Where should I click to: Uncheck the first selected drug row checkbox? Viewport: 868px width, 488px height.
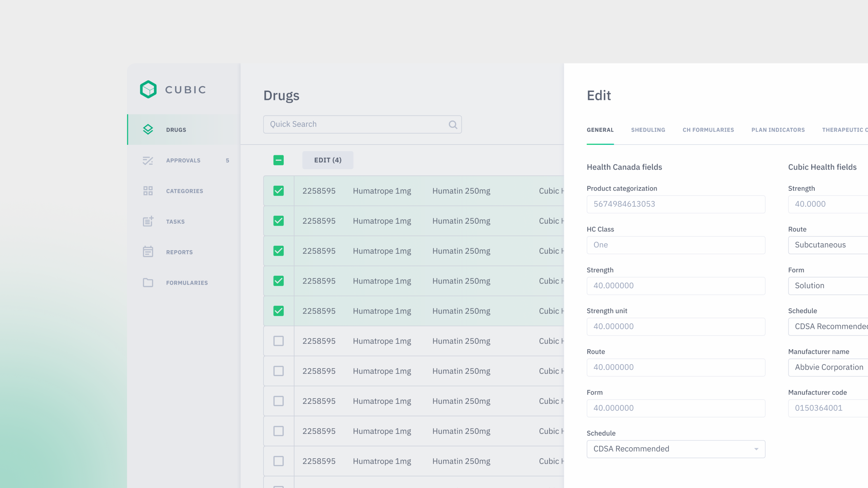coord(278,191)
